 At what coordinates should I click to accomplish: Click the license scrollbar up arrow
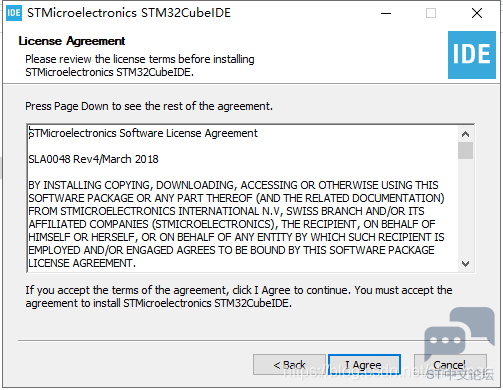pos(465,134)
